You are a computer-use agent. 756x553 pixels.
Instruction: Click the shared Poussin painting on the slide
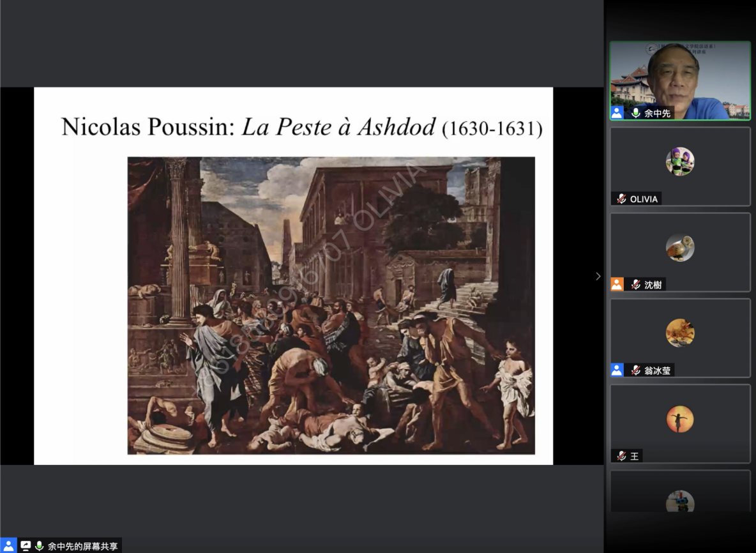(331, 305)
